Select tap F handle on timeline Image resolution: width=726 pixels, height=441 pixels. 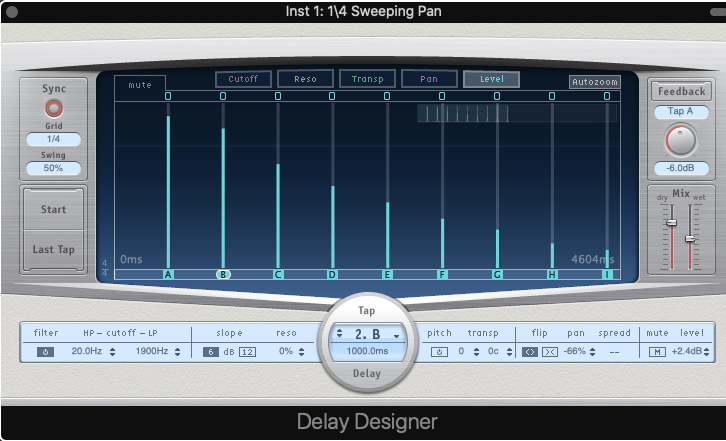click(x=442, y=275)
